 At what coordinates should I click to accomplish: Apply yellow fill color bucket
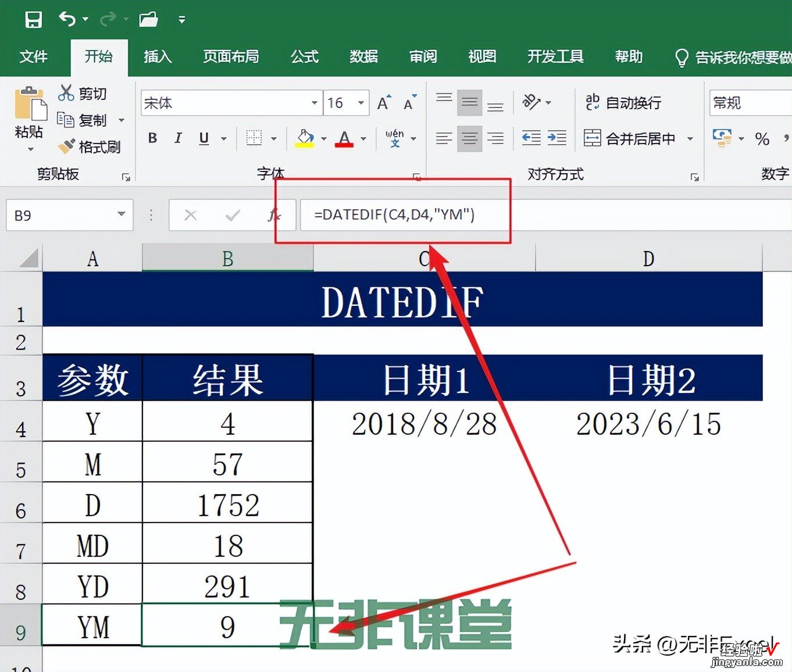305,138
